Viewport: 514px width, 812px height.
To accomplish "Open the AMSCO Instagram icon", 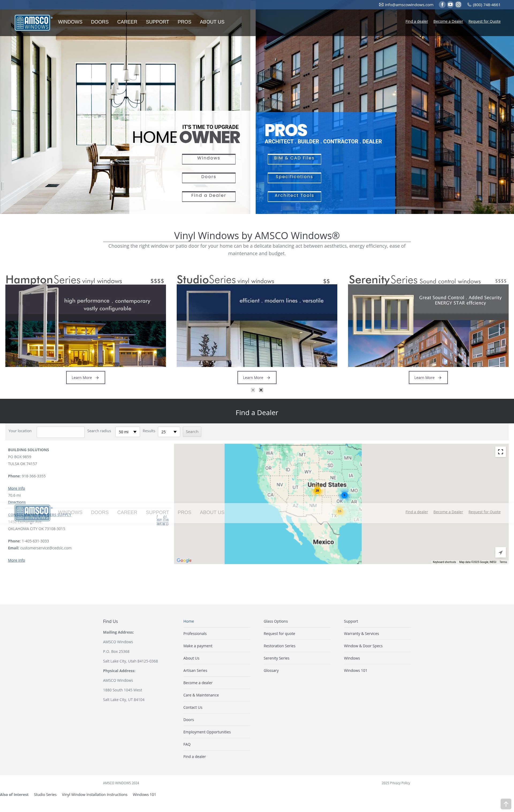I will tap(458, 5).
